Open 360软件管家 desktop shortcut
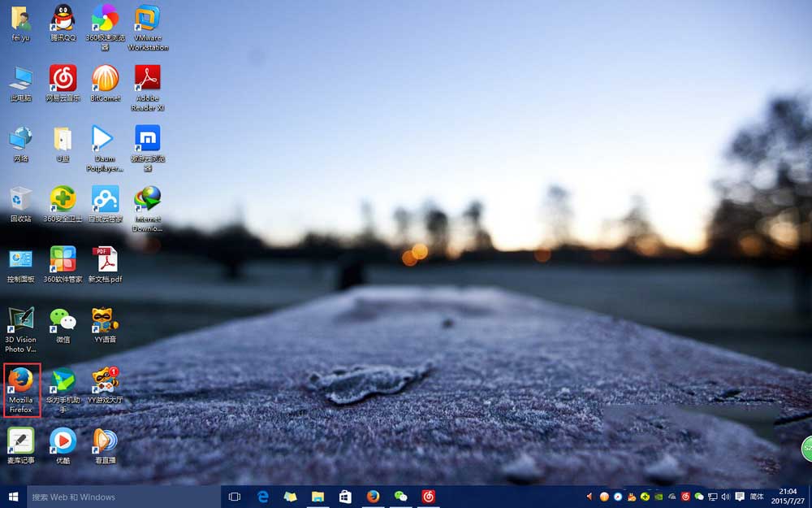 pyautogui.click(x=63, y=265)
